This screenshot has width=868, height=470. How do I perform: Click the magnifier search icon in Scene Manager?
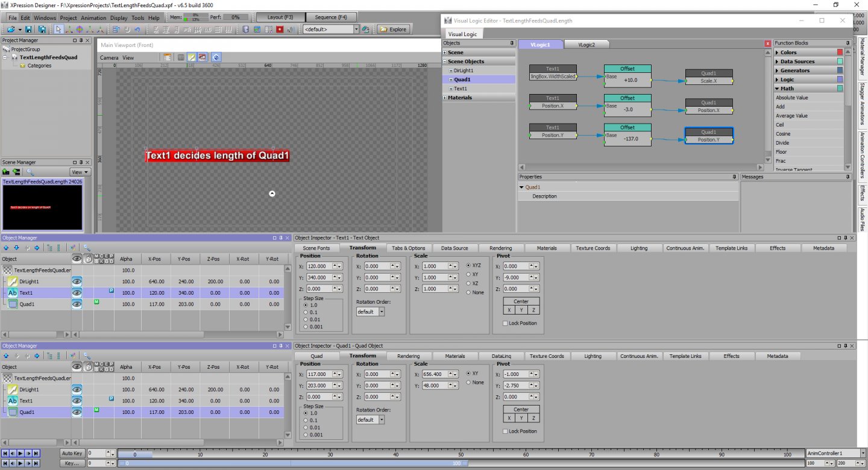coord(30,172)
